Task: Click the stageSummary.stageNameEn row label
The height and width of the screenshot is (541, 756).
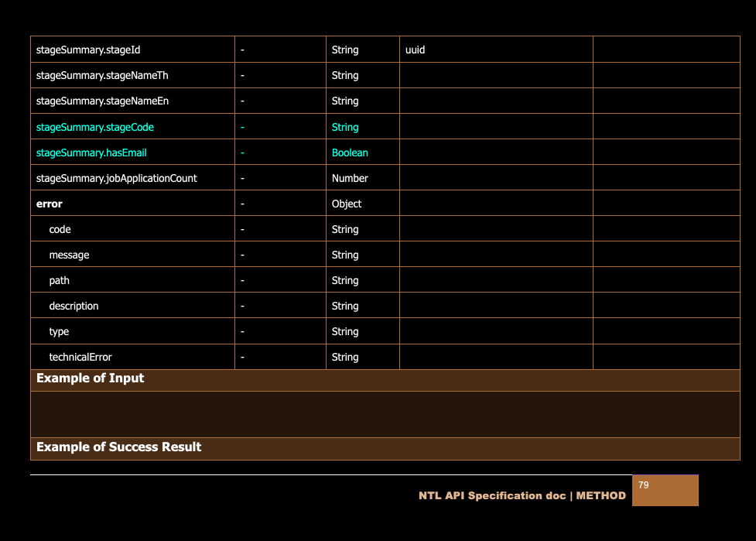Action: click(x=102, y=101)
